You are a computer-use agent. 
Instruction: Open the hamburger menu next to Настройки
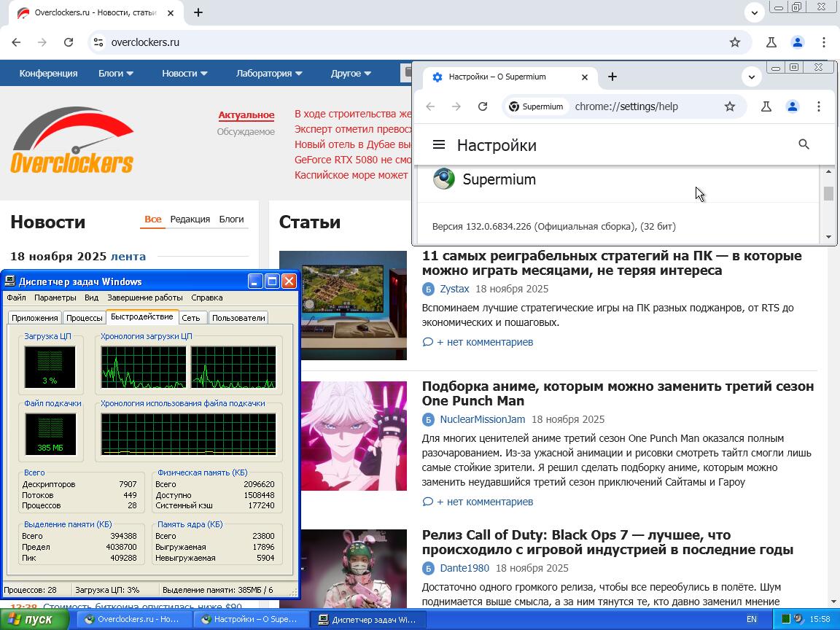(439, 144)
